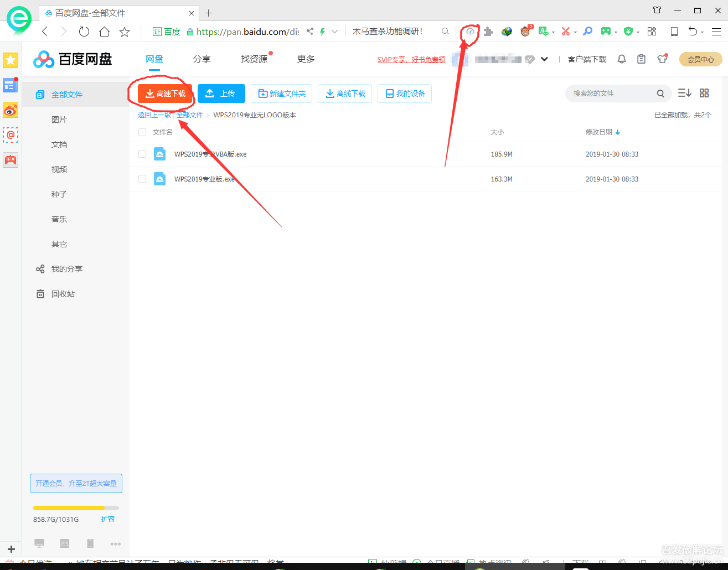Screen dimensions: 728x570
Task: Click the desktop monitor client icon
Action: click(39, 543)
